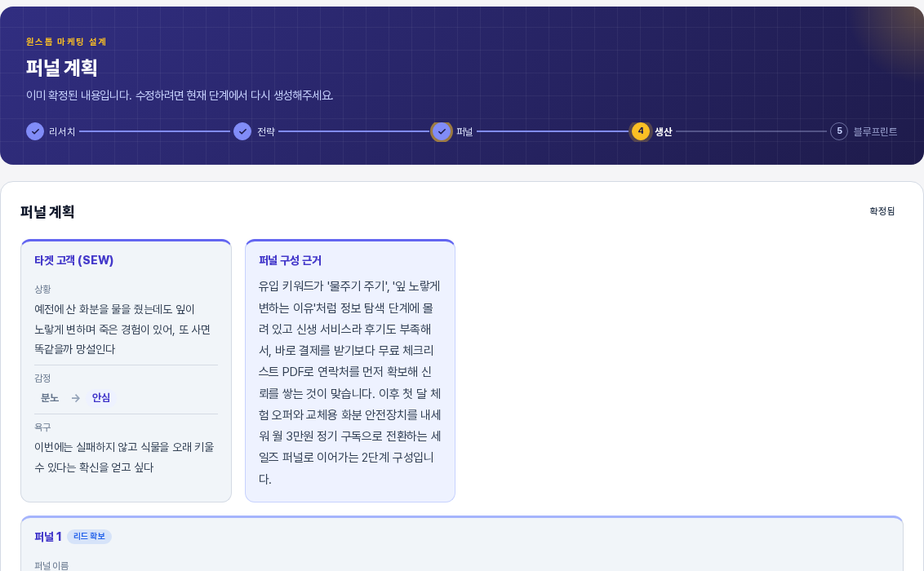
Task: Open the 블루프린트 step label
Action: pos(875,132)
